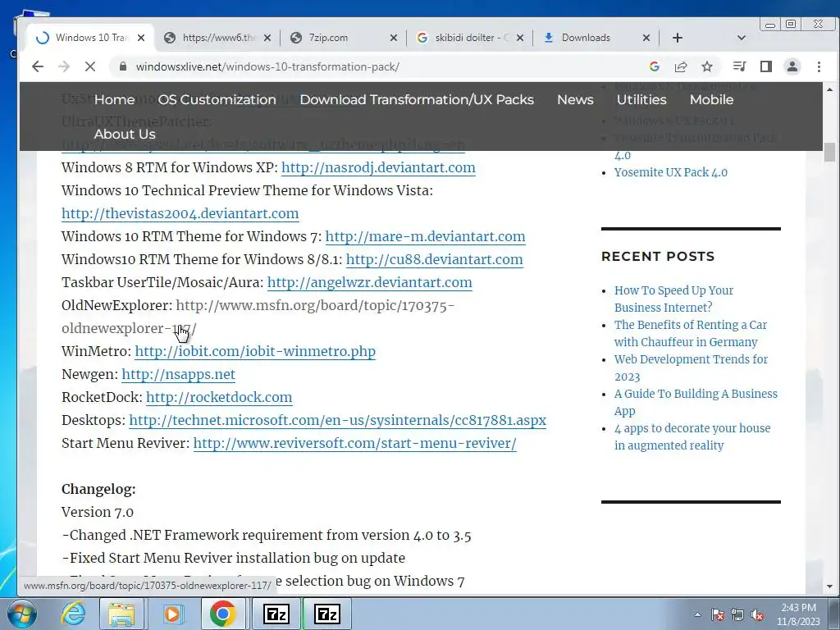
Task: Open Chrome three-dot menu
Action: click(x=819, y=66)
